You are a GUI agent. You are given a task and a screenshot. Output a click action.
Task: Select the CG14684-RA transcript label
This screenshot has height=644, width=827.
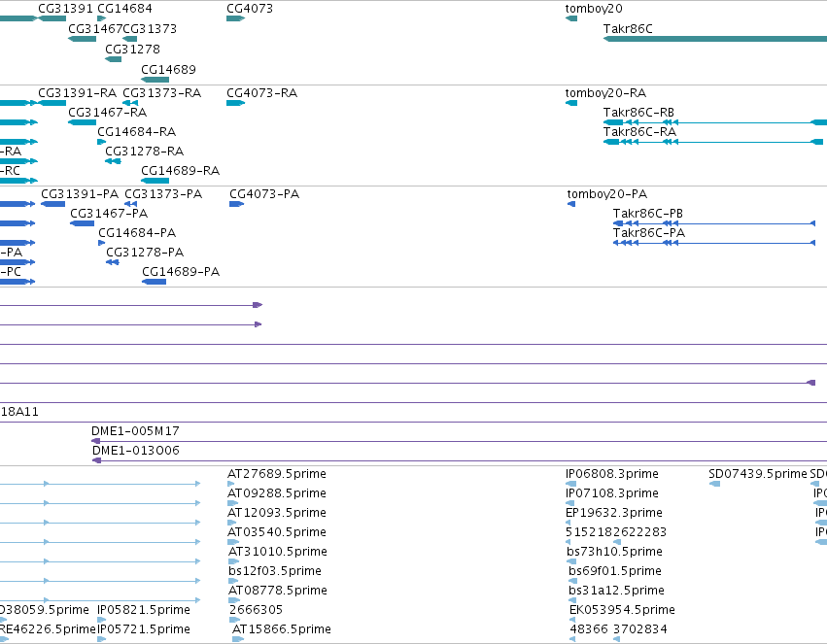pyautogui.click(x=137, y=132)
